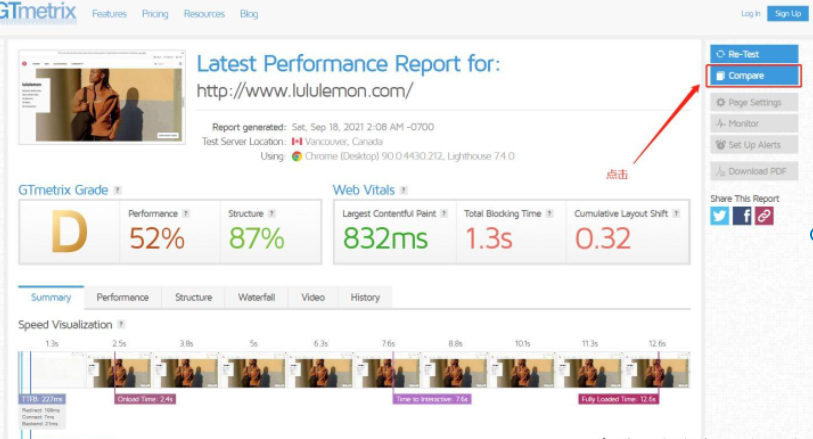The width and height of the screenshot is (813, 439).
Task: Open the Video tab
Action: click(x=313, y=298)
